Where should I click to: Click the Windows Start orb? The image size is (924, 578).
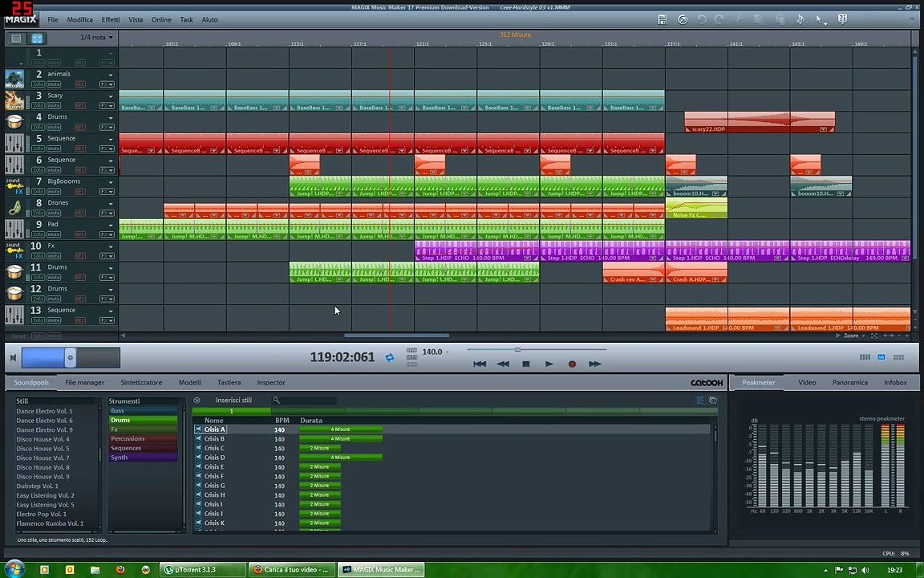click(14, 569)
